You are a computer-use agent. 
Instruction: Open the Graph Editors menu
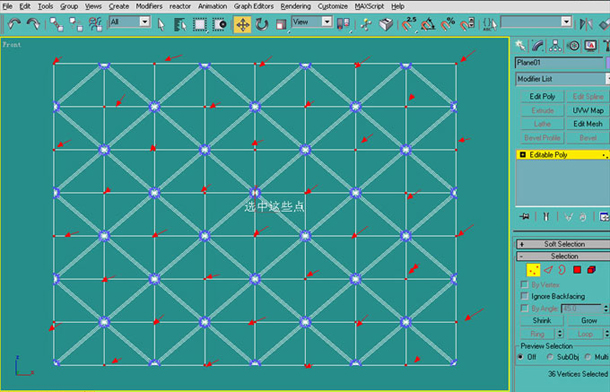coord(254,6)
